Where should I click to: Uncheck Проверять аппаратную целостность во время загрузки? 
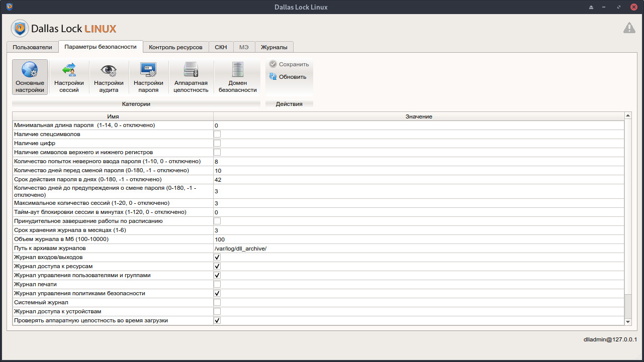click(x=217, y=320)
